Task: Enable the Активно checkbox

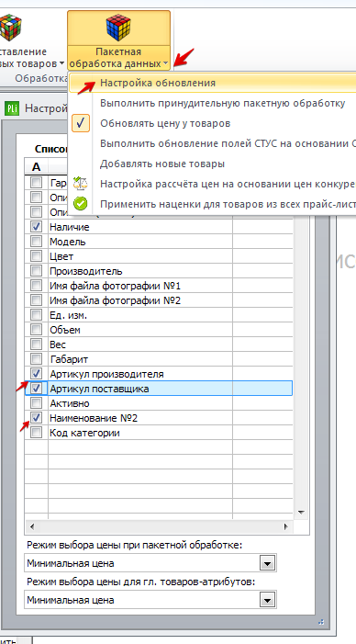Action: 37,403
